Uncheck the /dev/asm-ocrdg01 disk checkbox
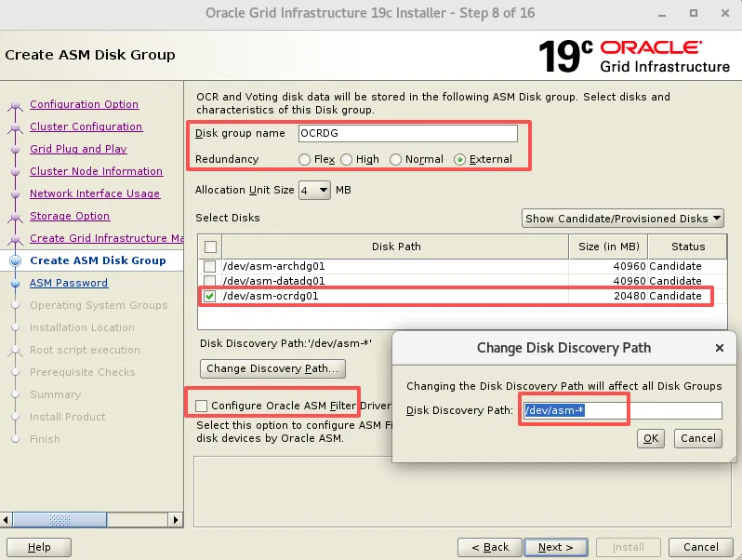 tap(209, 297)
